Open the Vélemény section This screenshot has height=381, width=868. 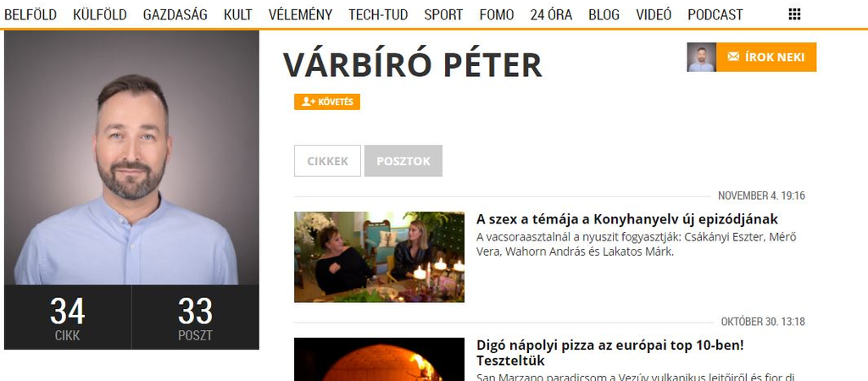click(301, 15)
